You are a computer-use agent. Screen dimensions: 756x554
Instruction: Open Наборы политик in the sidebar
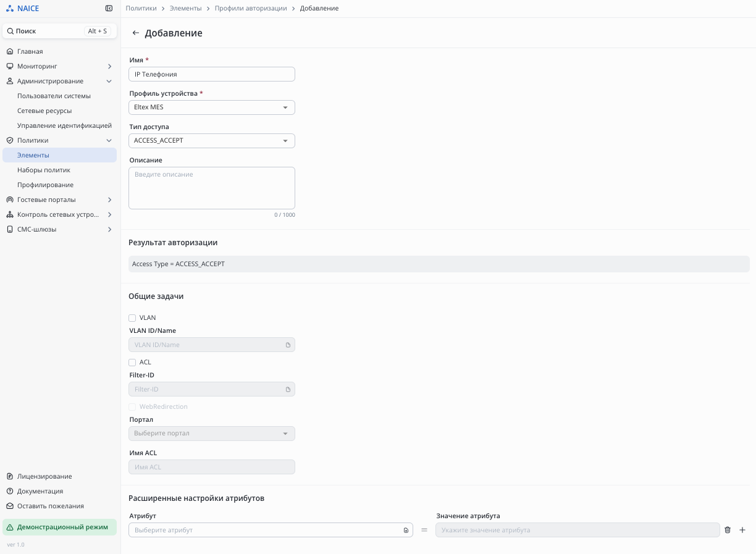coord(44,170)
